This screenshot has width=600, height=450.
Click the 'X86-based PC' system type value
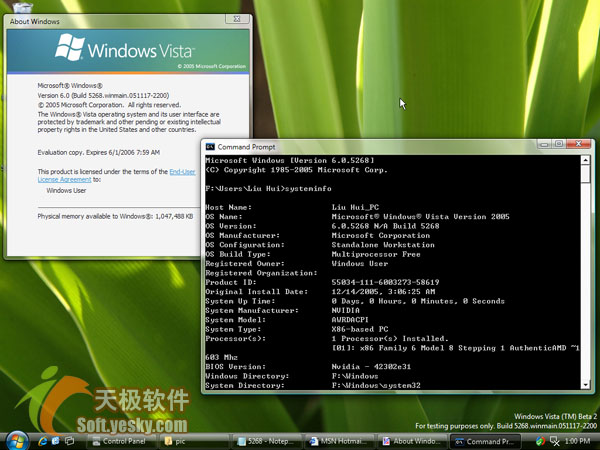pos(360,329)
